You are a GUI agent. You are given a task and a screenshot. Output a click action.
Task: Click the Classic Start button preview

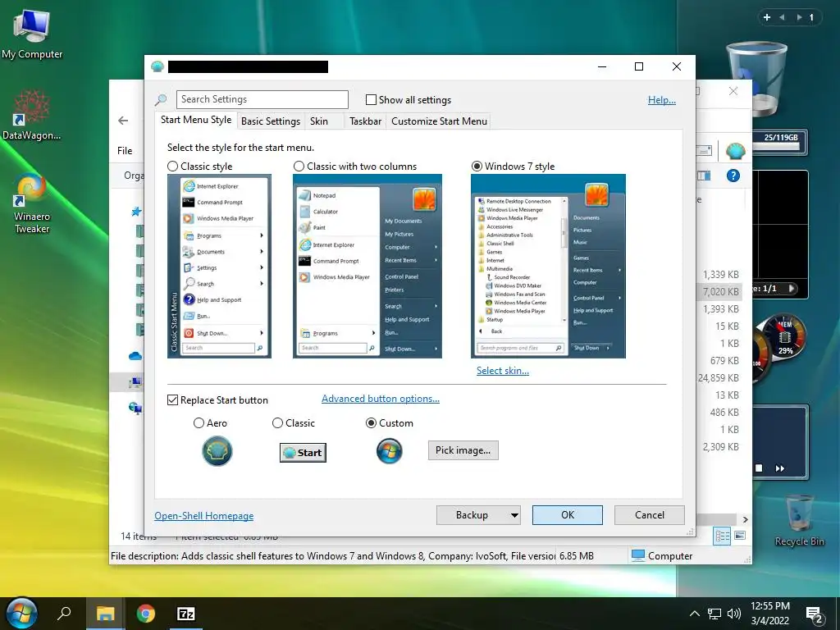click(x=303, y=453)
